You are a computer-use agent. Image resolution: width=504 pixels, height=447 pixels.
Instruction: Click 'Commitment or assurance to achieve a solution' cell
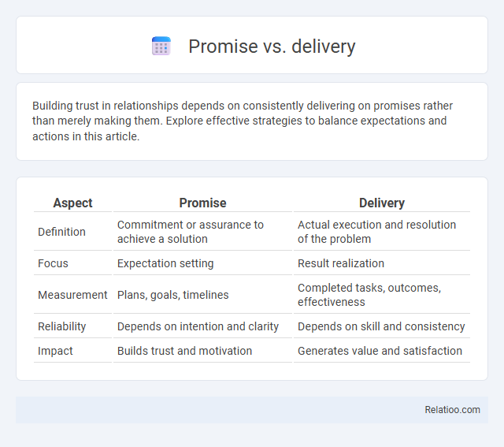[x=202, y=232]
